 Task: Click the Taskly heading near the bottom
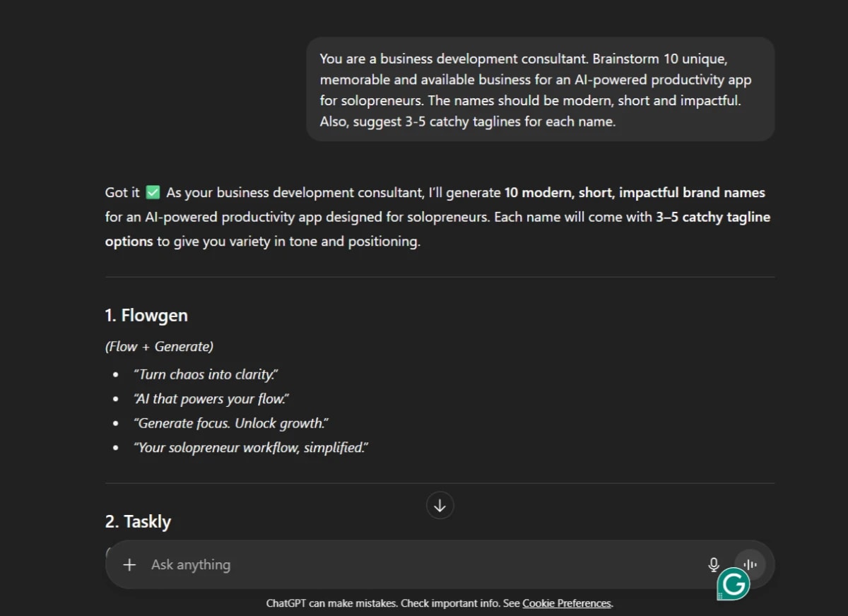(x=139, y=521)
